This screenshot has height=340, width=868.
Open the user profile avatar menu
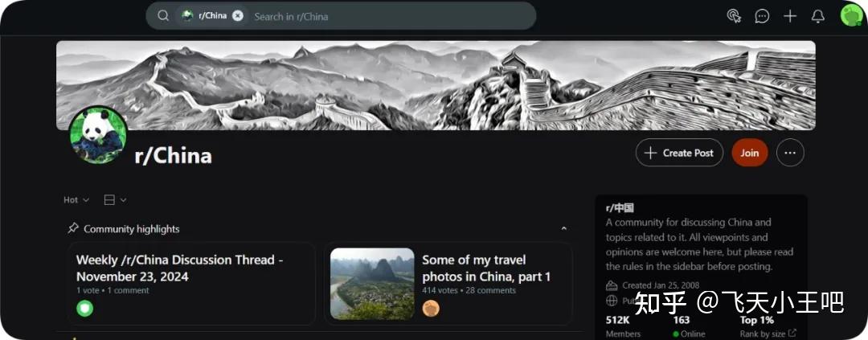851,15
